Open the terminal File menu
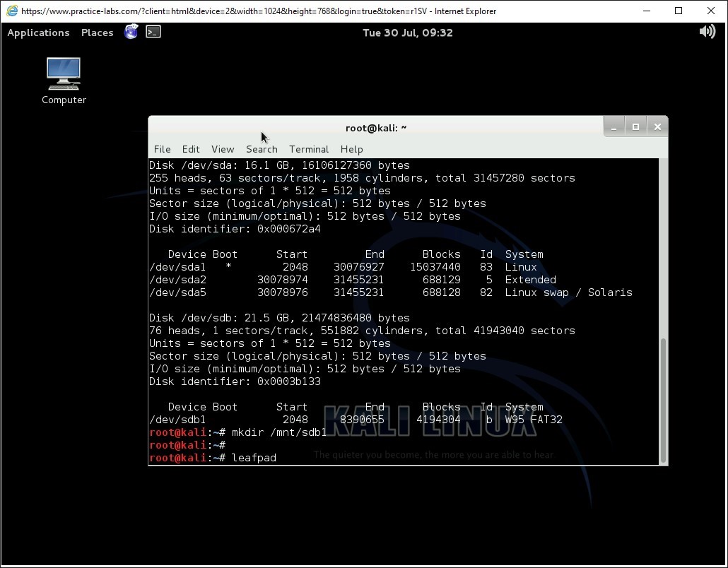This screenshot has width=728, height=568. pos(162,149)
